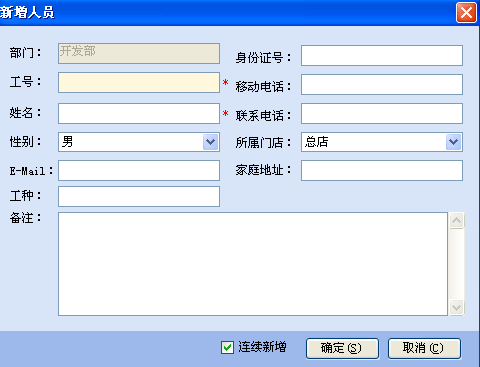This screenshot has height=367, width=480.
Task: Open the 性别 dropdown arrow
Action: (210, 142)
